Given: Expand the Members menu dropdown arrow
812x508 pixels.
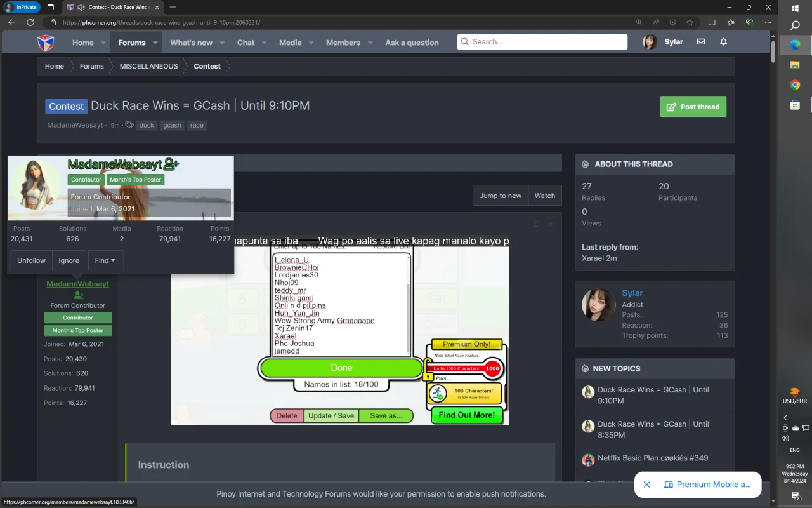Looking at the screenshot, I should 370,43.
